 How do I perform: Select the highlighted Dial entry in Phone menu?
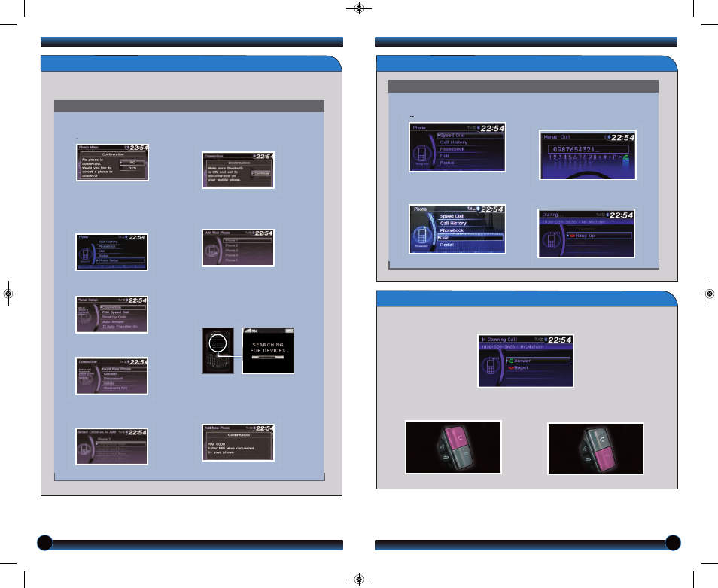[470, 238]
